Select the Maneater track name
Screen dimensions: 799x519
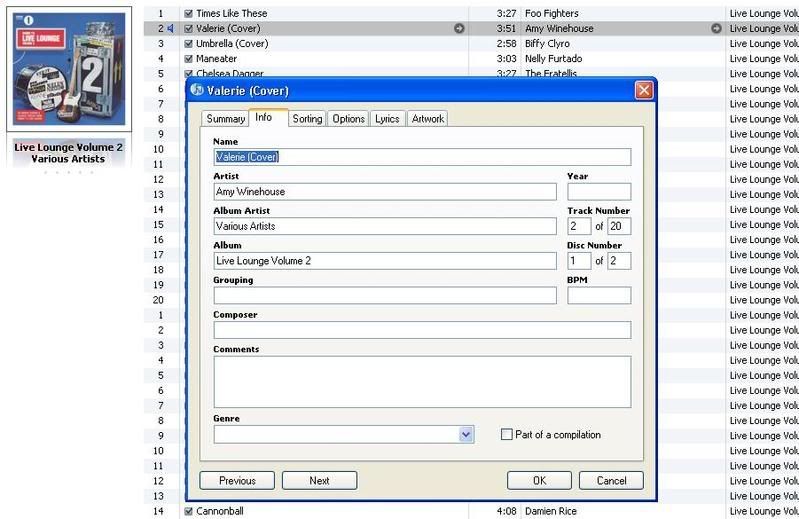click(216, 59)
